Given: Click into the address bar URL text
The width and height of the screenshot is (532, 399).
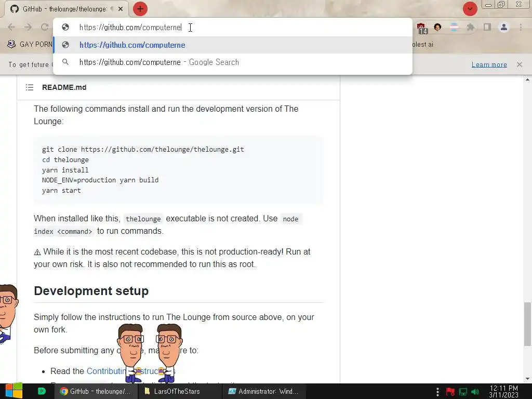Looking at the screenshot, I should coord(130,28).
